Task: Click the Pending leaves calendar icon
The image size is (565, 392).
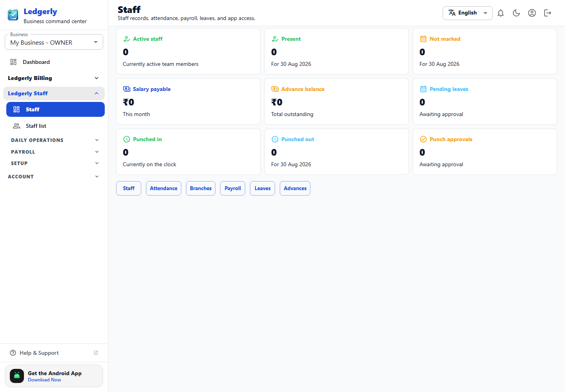Action: tap(423, 89)
